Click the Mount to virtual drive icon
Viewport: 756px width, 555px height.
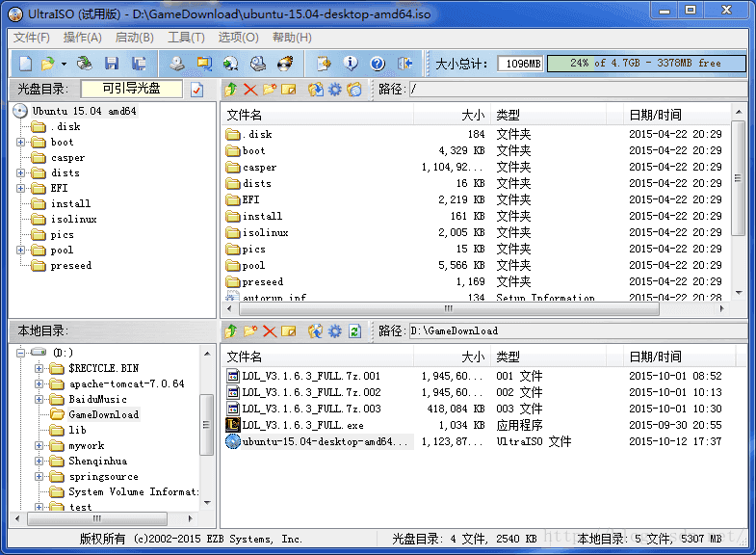[x=258, y=64]
